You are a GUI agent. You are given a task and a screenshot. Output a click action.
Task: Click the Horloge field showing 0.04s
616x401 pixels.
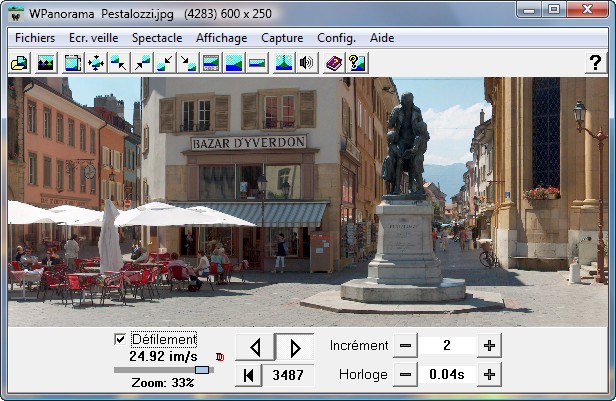447,375
